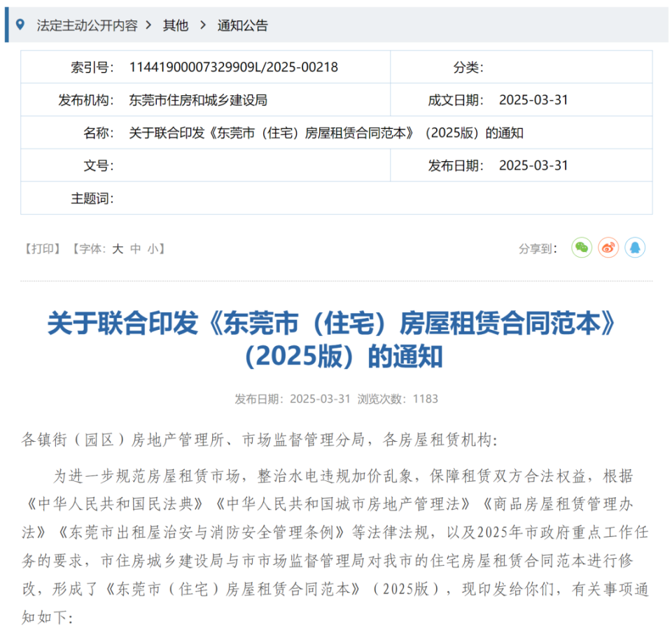Click the chevron after 法定主动公开内容

click(149, 25)
